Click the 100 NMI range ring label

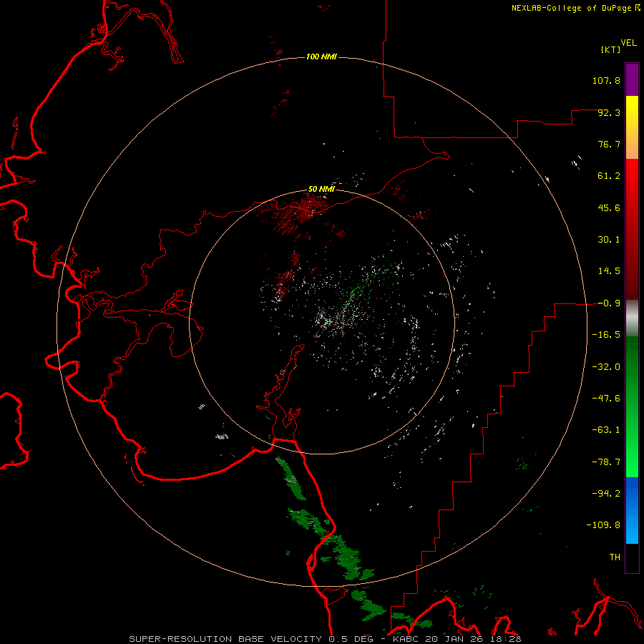point(321,57)
